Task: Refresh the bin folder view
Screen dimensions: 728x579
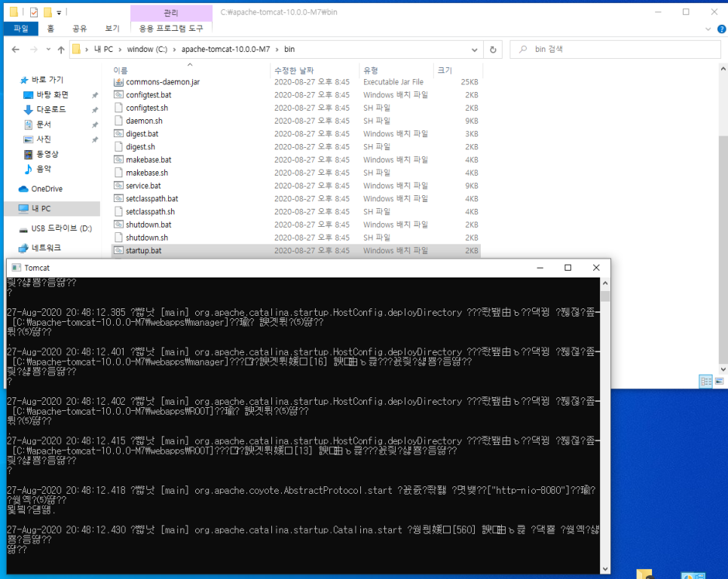Action: 493,50
